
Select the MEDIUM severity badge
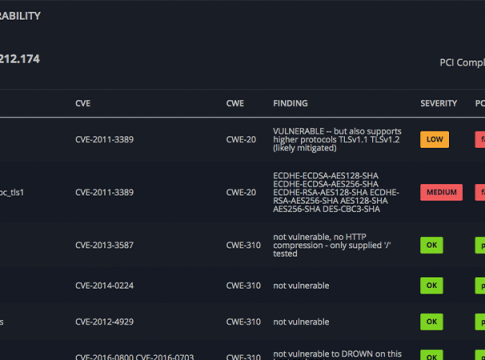[441, 192]
